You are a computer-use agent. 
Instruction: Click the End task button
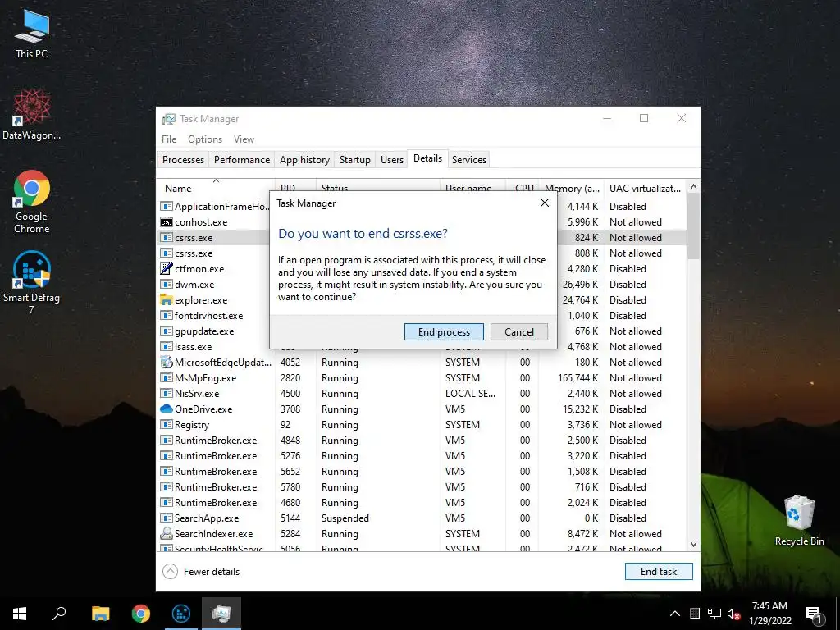click(659, 572)
